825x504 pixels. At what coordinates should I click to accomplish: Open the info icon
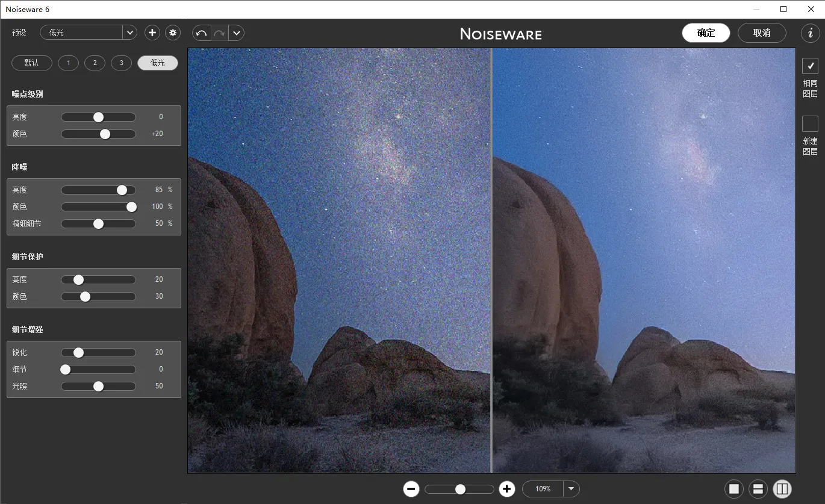tap(810, 33)
